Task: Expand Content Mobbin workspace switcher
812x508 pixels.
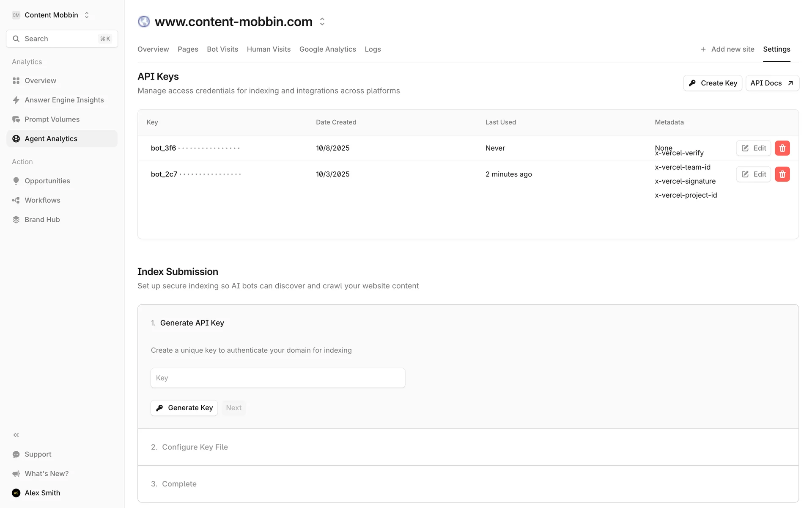Action: click(51, 15)
